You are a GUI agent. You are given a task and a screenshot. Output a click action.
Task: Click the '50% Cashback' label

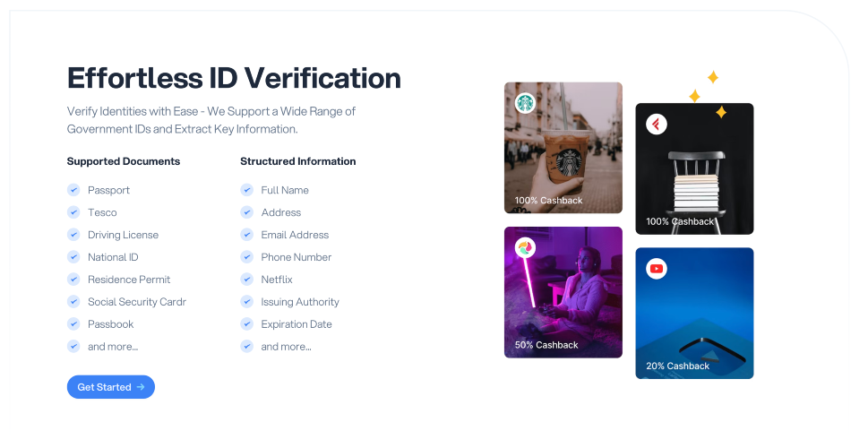click(546, 344)
